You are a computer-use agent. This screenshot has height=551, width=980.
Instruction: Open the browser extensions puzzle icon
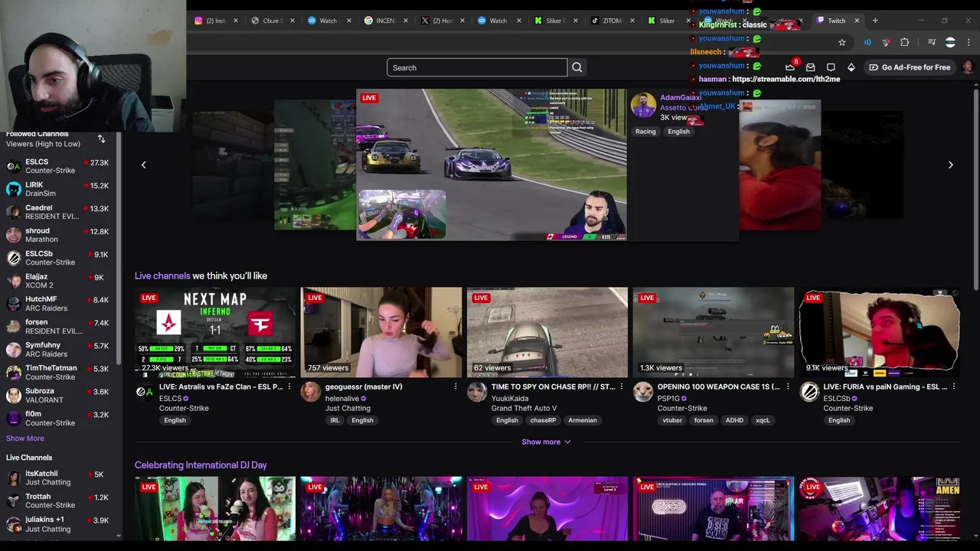click(905, 42)
